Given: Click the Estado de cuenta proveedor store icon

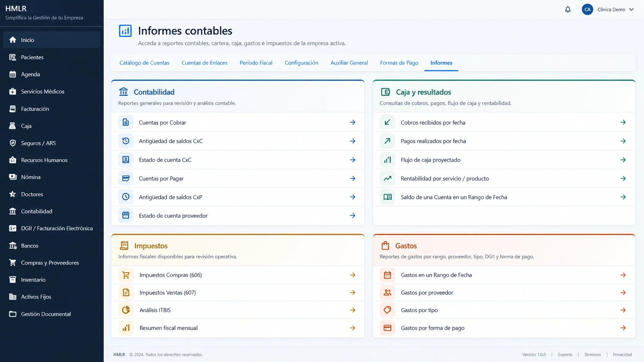Looking at the screenshot, I should click(x=126, y=215).
